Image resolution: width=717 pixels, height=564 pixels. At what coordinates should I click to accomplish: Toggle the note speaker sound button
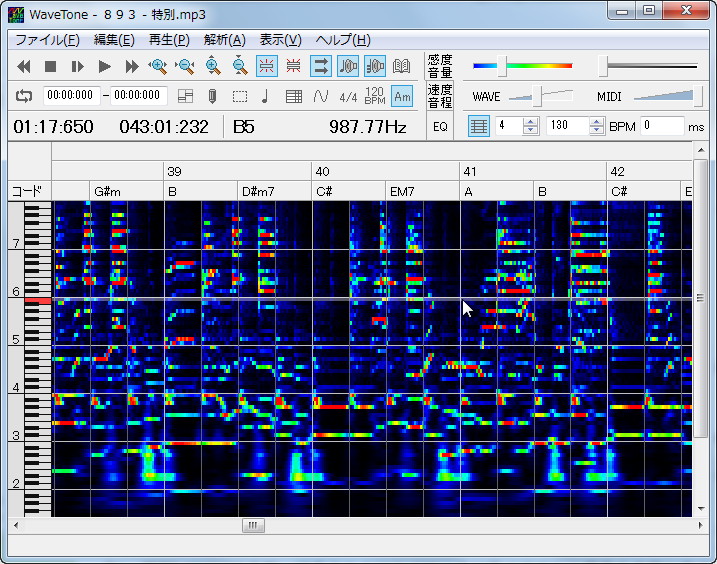(x=348, y=66)
